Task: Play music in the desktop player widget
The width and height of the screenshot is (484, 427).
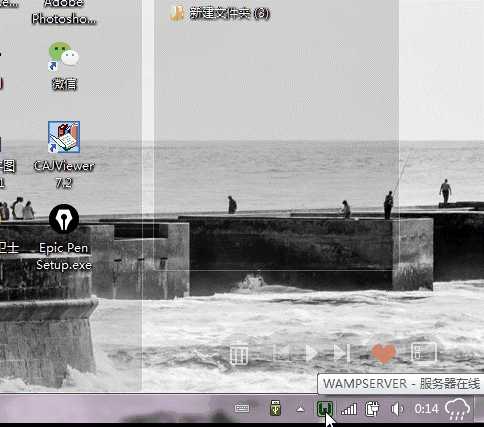Action: [311, 353]
